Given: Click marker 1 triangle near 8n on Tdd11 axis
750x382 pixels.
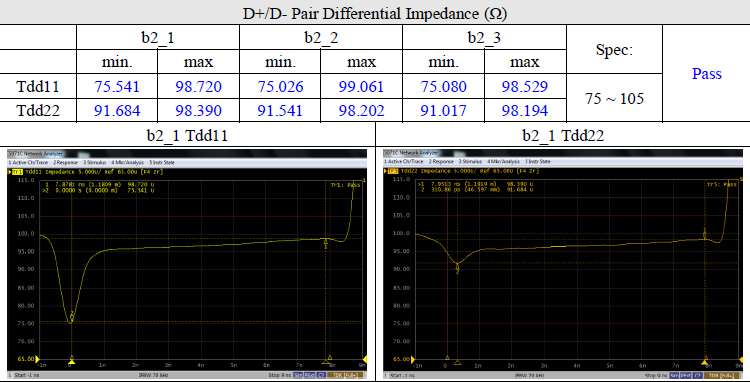Looking at the screenshot, I should [325, 361].
